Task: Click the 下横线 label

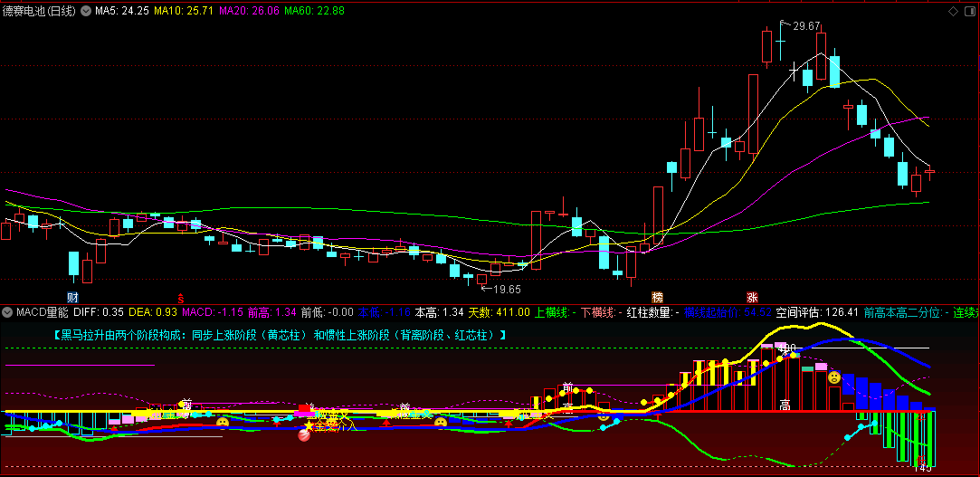Action: (x=597, y=312)
